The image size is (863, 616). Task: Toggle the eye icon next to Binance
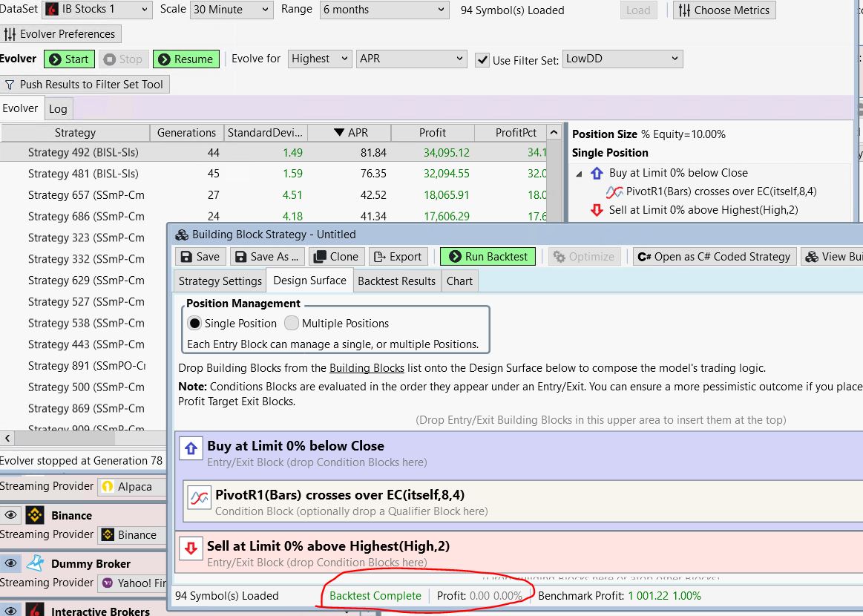click(11, 515)
